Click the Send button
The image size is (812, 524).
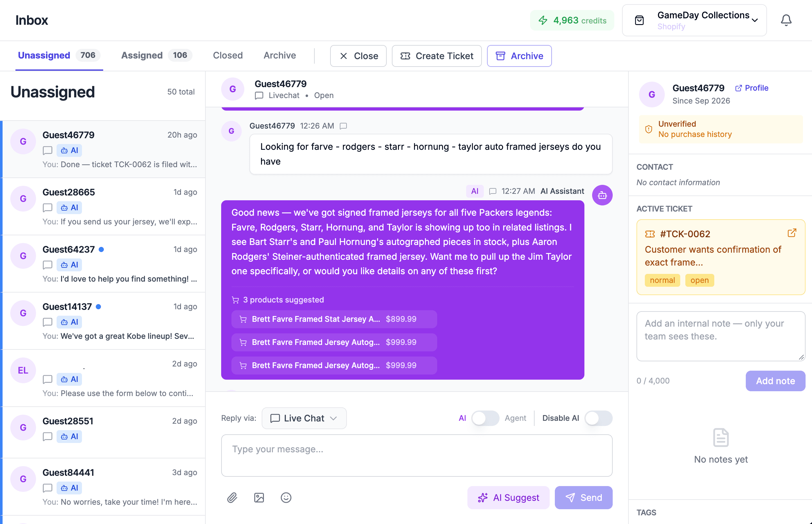[583, 497]
